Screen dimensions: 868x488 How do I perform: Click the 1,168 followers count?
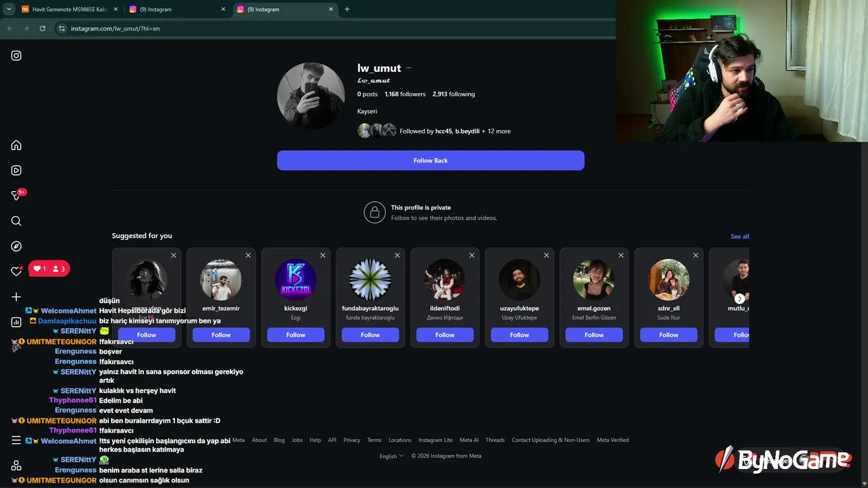[x=405, y=94]
